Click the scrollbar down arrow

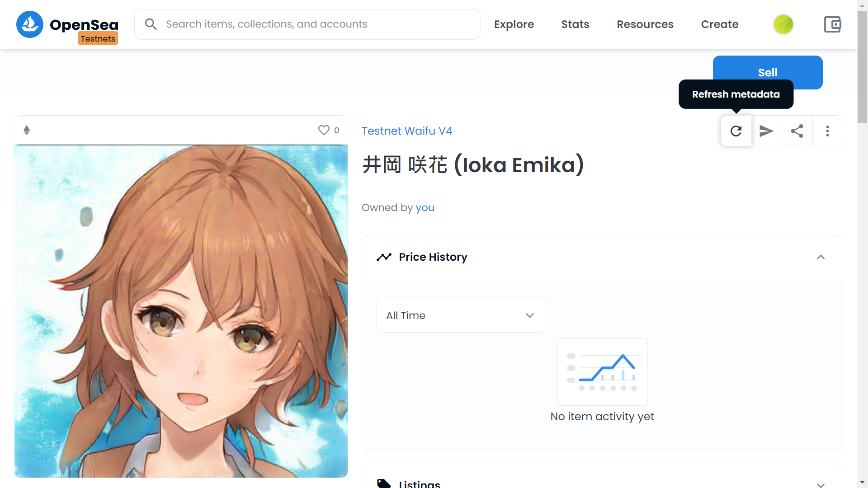point(863,483)
